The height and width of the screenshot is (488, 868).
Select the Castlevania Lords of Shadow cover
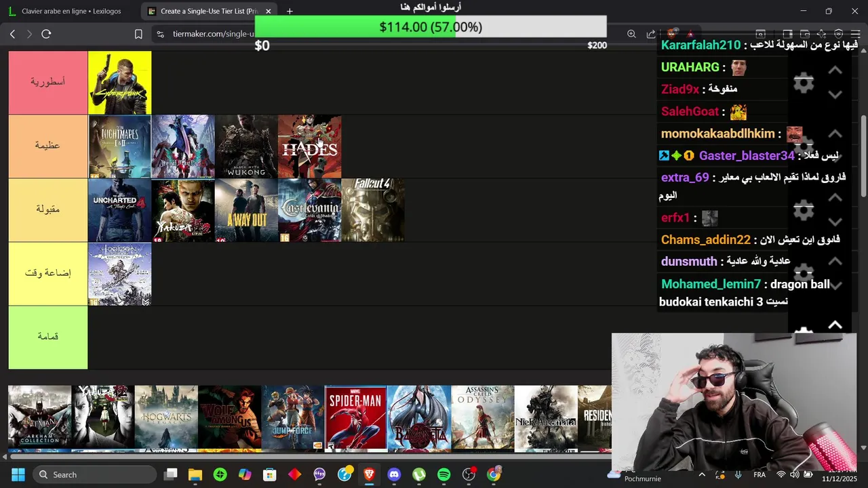[309, 210]
